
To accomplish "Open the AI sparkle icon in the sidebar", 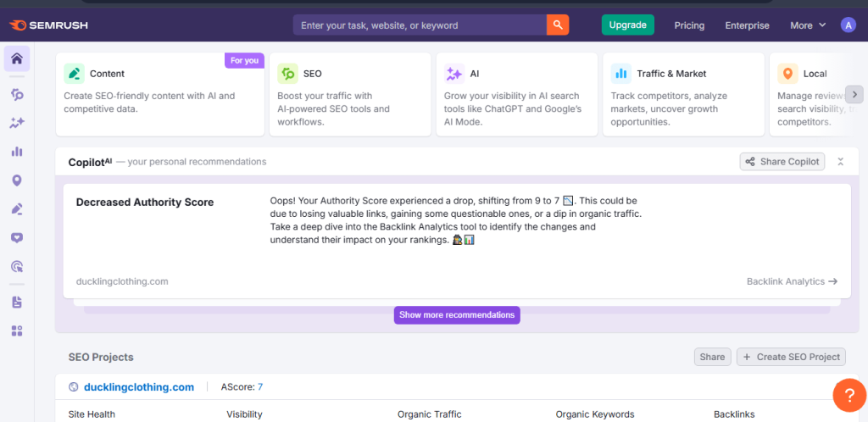I will [x=17, y=123].
